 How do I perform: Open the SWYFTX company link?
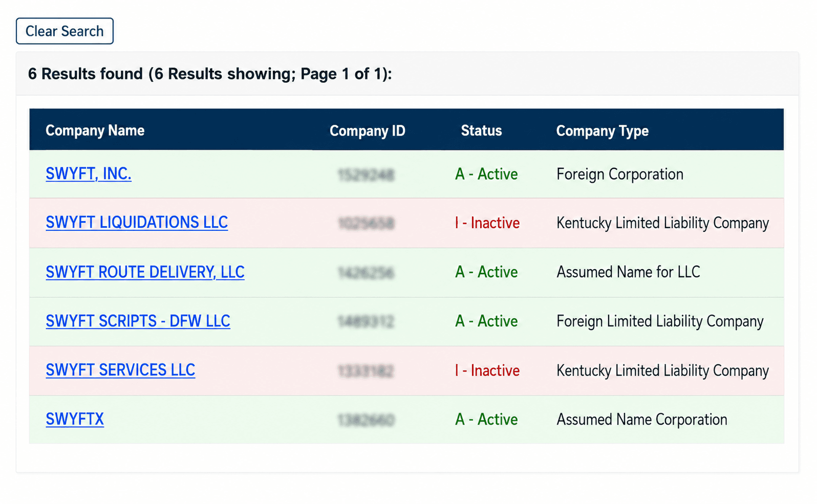coord(75,419)
